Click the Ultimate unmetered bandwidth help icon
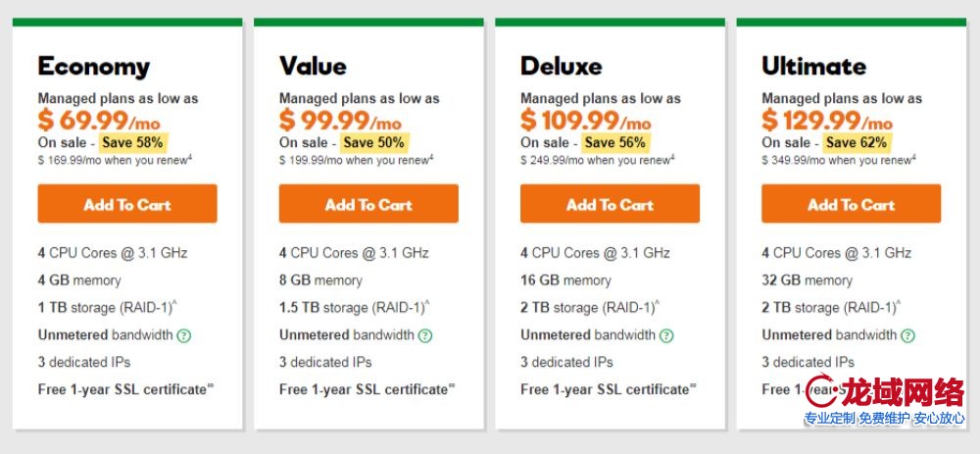Viewport: 980px width, 454px height. [x=908, y=335]
